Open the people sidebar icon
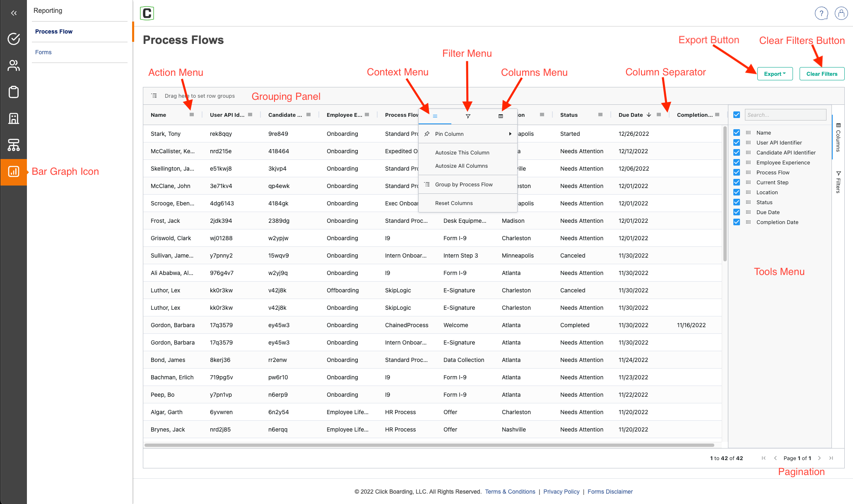This screenshot has width=853, height=504. click(x=14, y=65)
